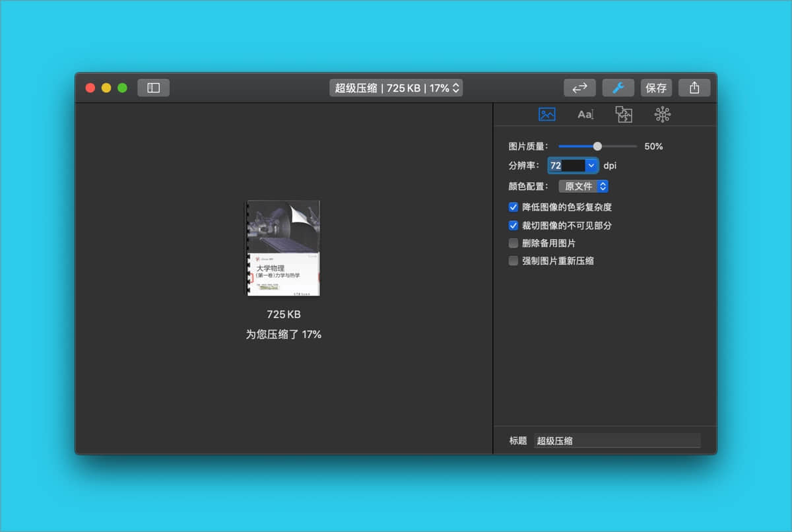Viewport: 792px width, 532px height.
Task: Click the 保存 save button
Action: 656,88
